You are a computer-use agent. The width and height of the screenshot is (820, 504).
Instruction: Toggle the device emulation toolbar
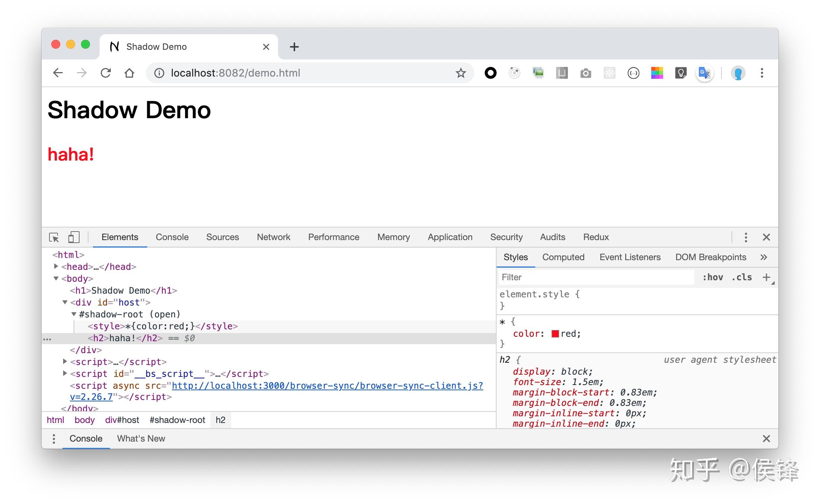click(74, 237)
